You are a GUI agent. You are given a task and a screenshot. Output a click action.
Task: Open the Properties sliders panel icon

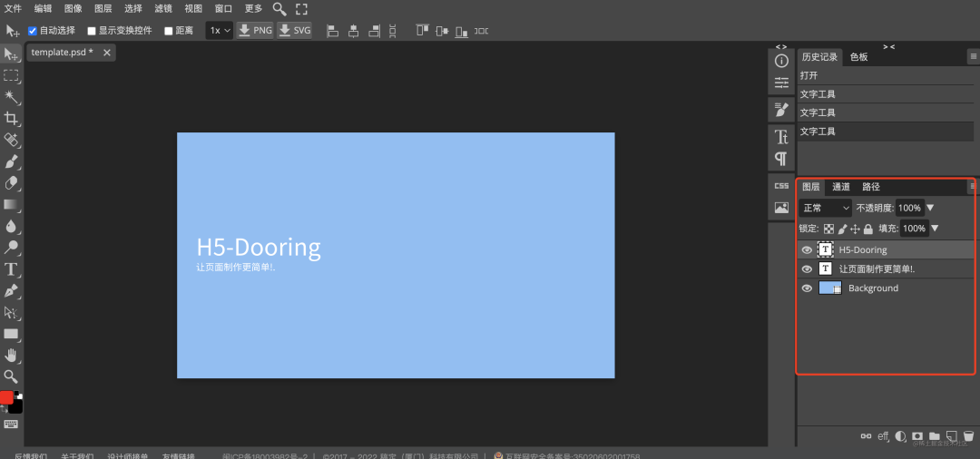click(781, 83)
